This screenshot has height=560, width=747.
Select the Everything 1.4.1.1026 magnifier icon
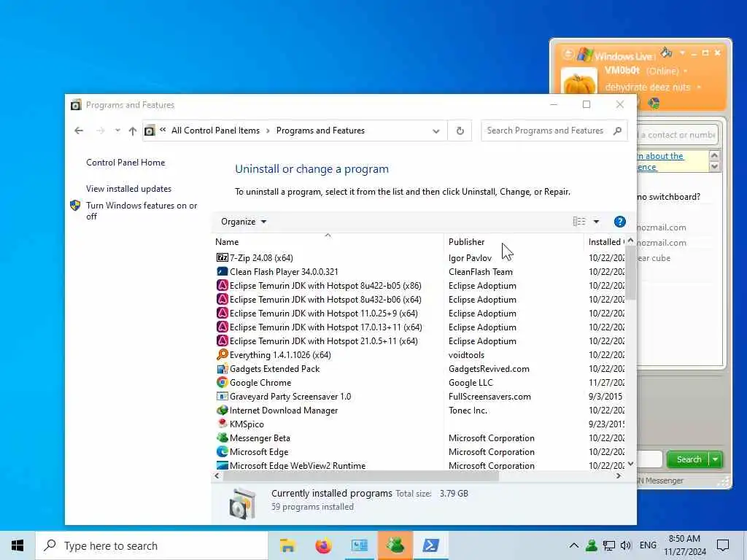[222, 354]
